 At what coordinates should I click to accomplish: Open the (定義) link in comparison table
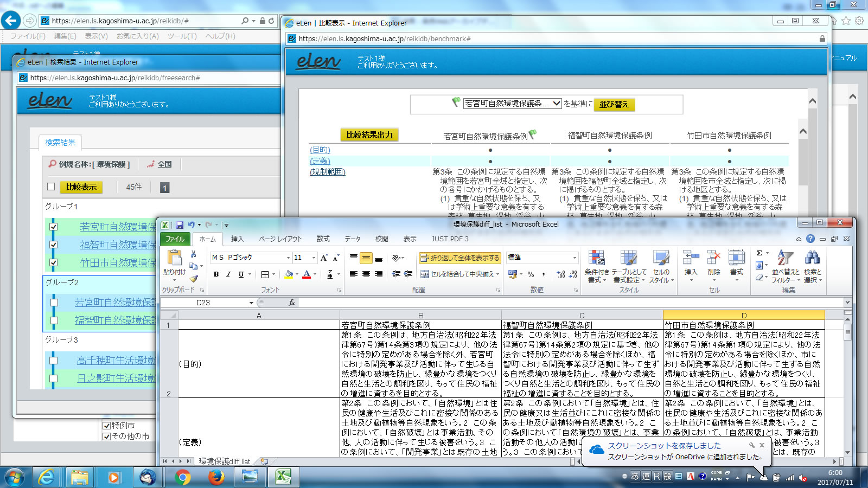coord(320,161)
